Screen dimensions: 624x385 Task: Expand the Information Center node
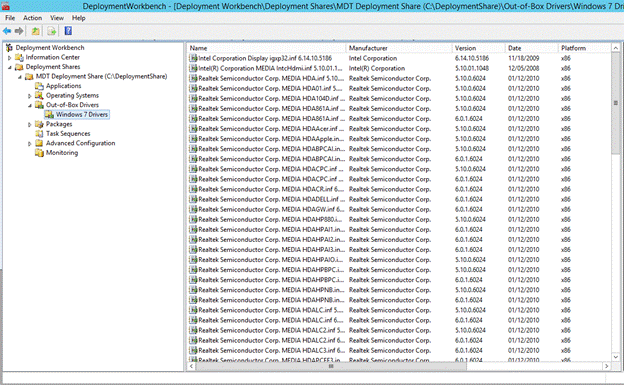[10, 58]
